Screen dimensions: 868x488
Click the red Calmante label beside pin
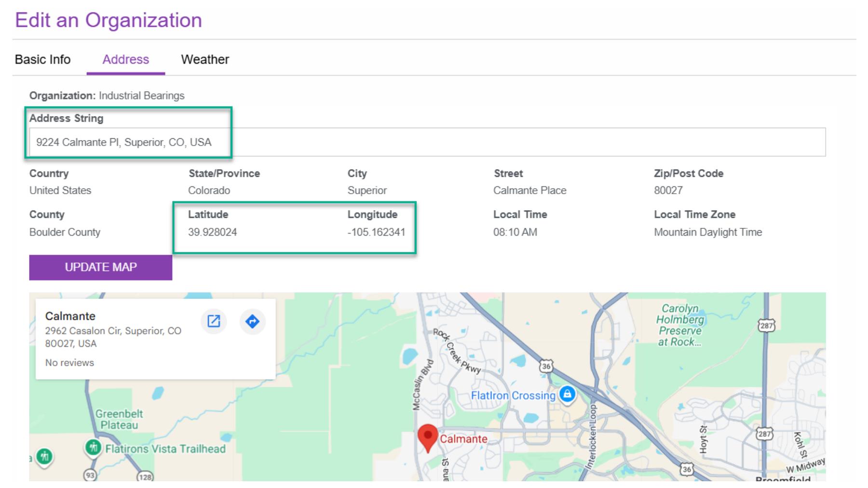463,439
